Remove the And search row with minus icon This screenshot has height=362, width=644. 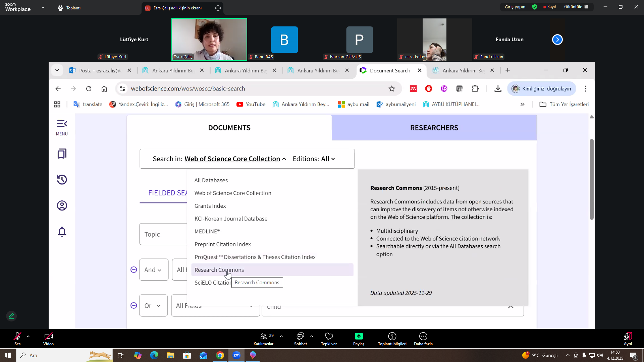[x=133, y=269]
